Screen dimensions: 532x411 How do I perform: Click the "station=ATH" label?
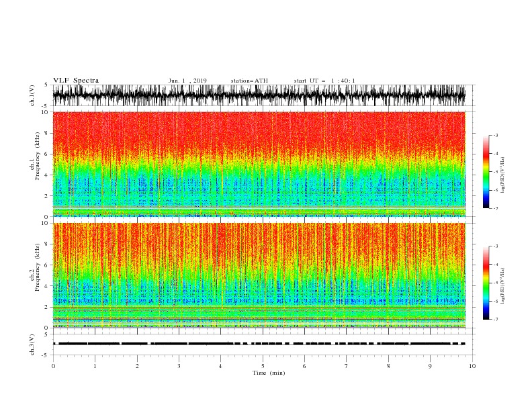pos(249,81)
